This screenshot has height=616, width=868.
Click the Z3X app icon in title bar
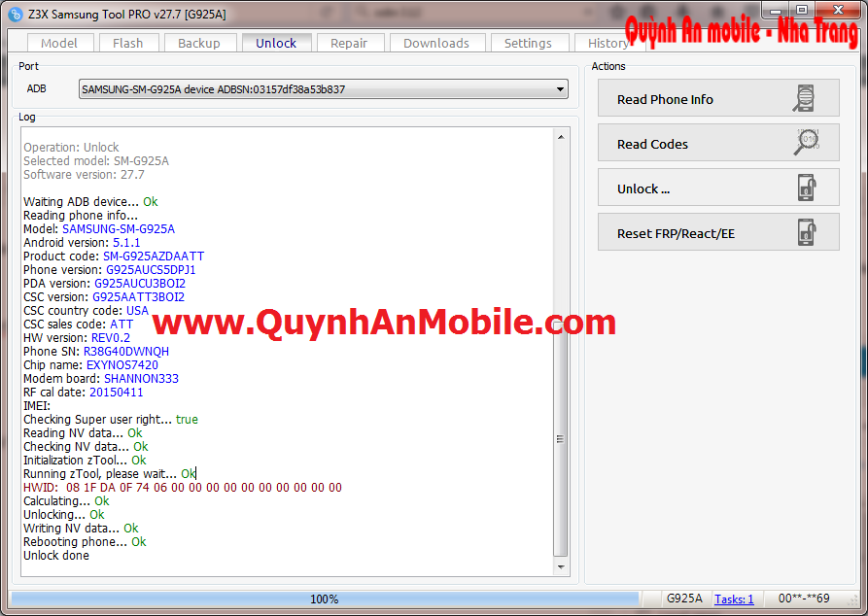click(15, 14)
